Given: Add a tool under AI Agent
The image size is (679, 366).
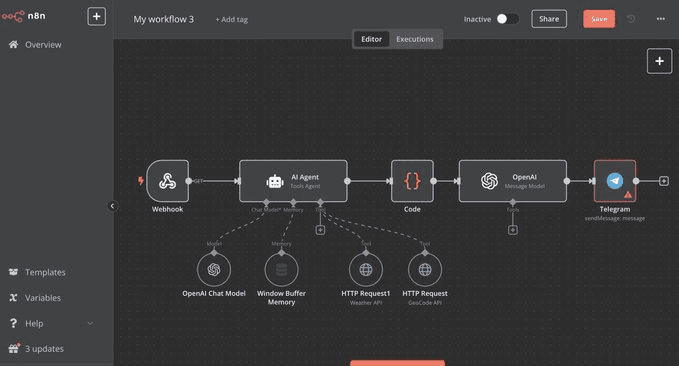Looking at the screenshot, I should tap(320, 230).
